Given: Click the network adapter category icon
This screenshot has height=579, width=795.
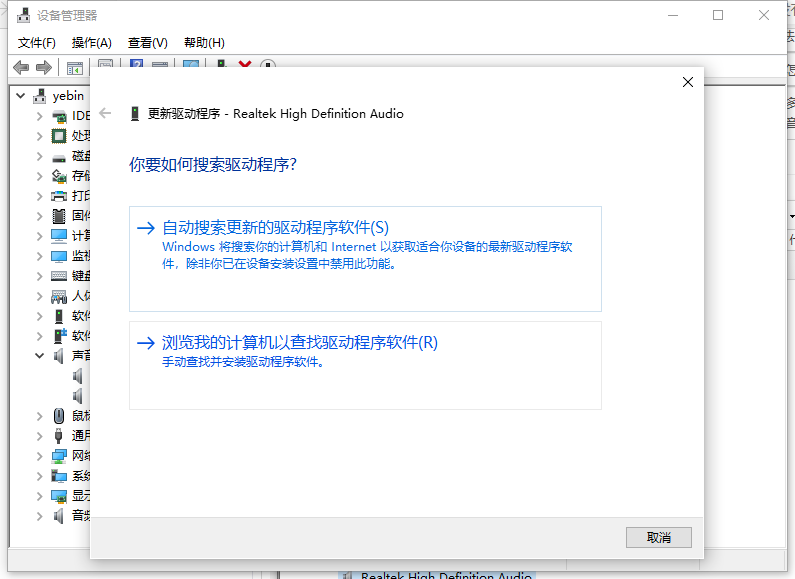Looking at the screenshot, I should (x=60, y=456).
